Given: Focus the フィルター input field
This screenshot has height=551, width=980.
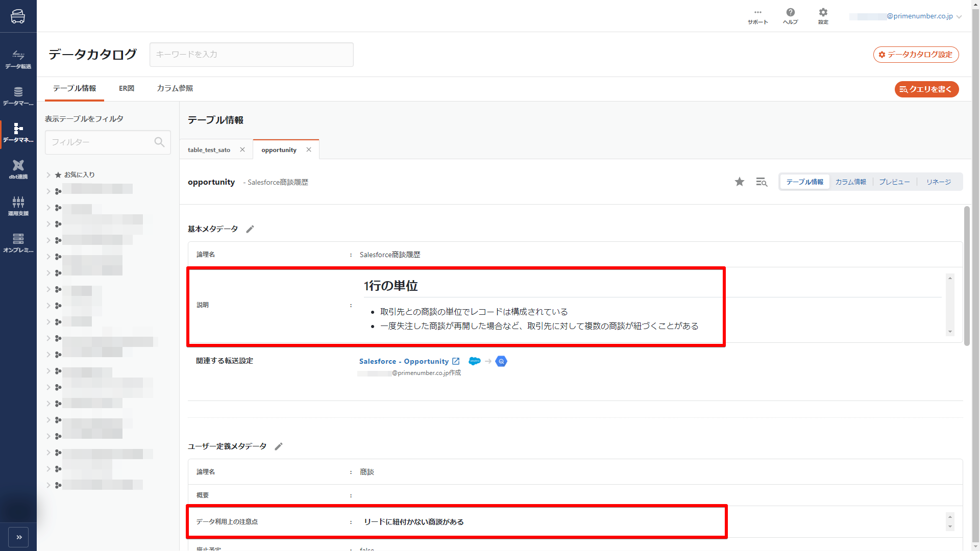Looking at the screenshot, I should click(x=108, y=142).
